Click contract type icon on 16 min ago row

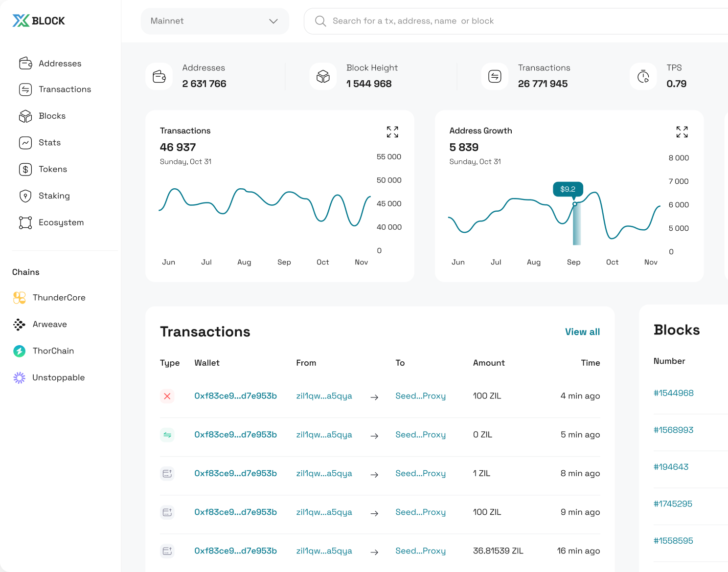[x=167, y=551]
